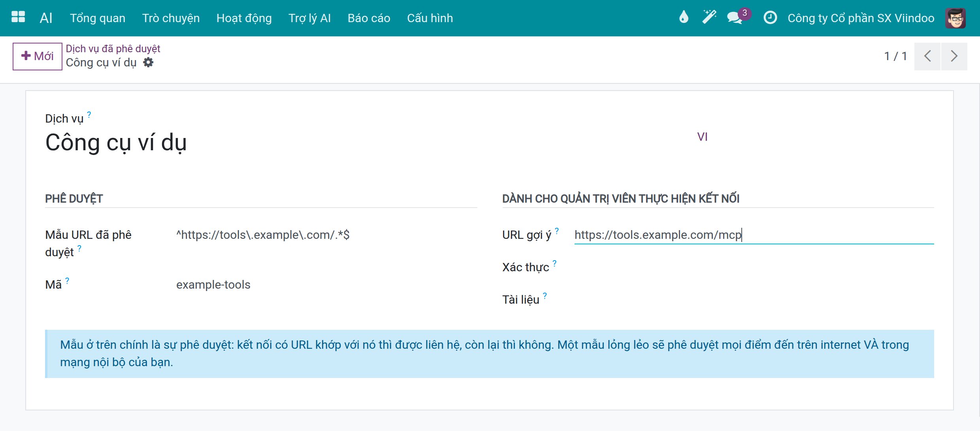Show help tooltip for Mẫu URL đã phê duyệt
The height and width of the screenshot is (431, 980).
pos(79,248)
